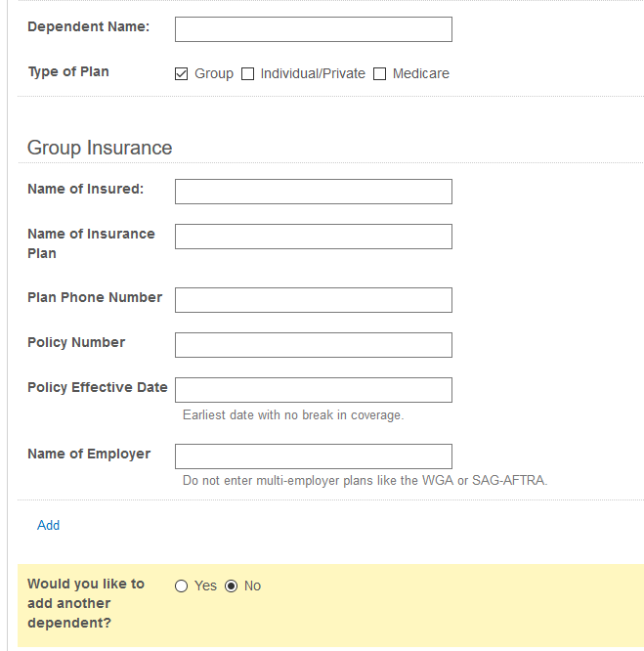Click the Dependent Name input field
This screenshot has width=644, height=651.
tap(313, 29)
